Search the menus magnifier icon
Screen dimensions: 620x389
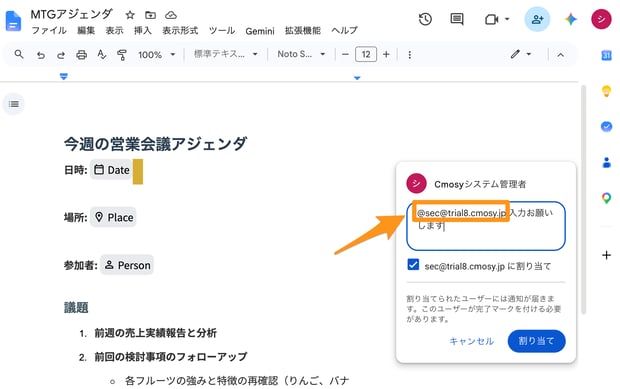pos(19,54)
